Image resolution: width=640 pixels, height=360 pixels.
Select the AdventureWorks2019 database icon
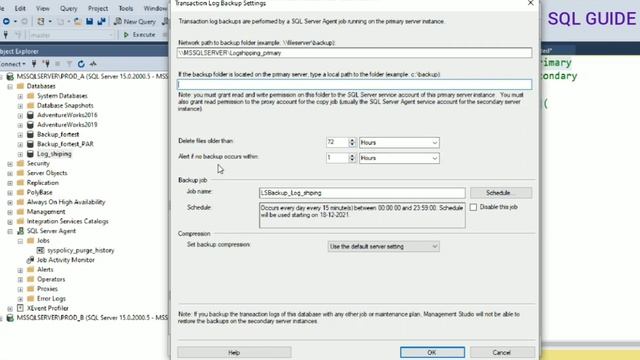coord(30,124)
